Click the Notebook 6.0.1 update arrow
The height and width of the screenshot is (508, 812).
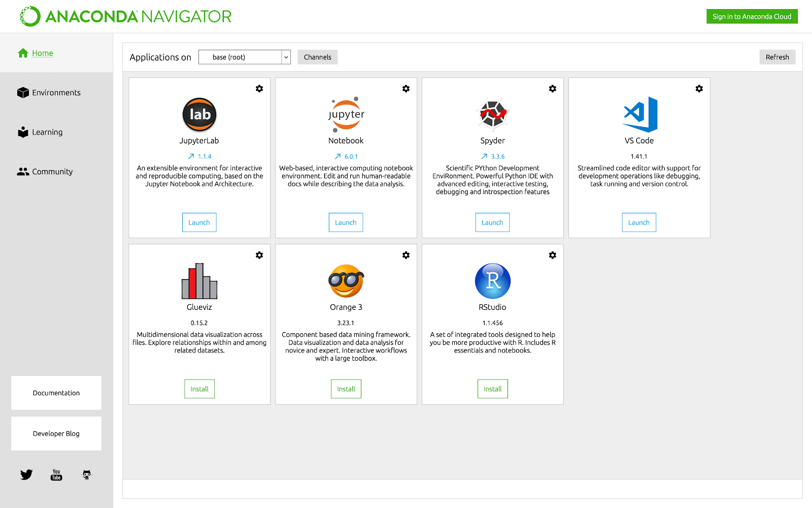click(x=337, y=156)
